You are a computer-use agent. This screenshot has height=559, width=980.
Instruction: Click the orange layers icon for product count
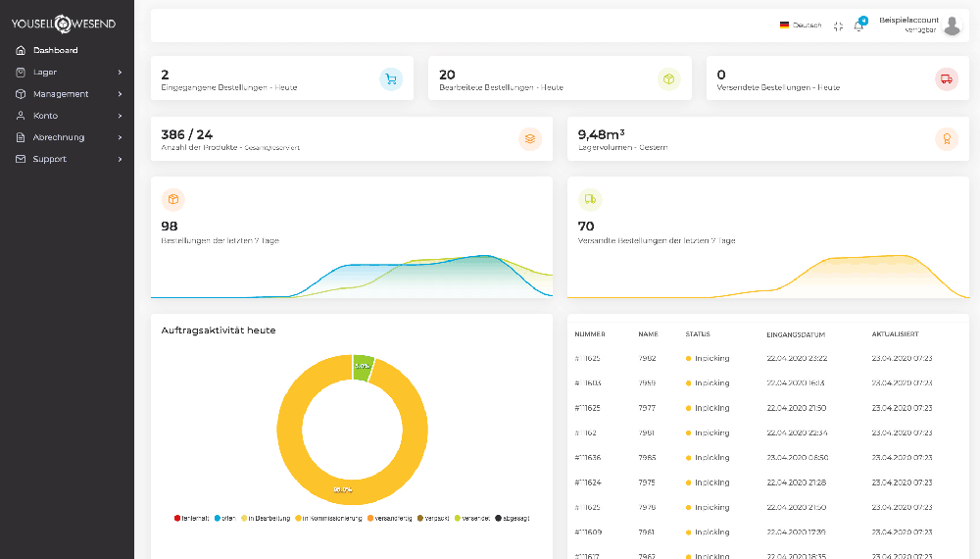530,139
